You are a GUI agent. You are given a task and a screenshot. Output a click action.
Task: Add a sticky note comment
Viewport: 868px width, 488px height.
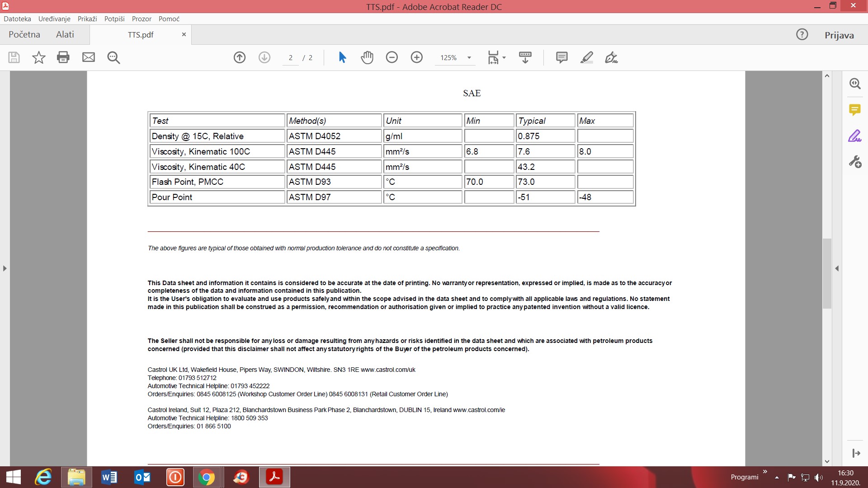point(562,57)
